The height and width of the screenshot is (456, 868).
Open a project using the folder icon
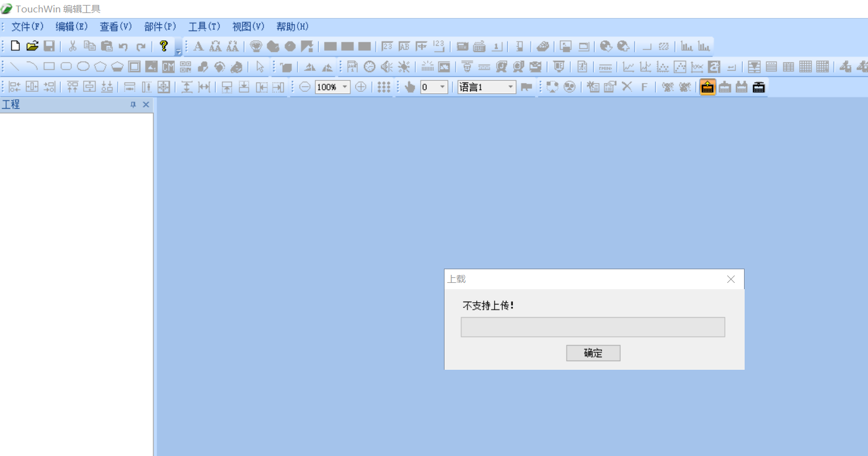(32, 46)
